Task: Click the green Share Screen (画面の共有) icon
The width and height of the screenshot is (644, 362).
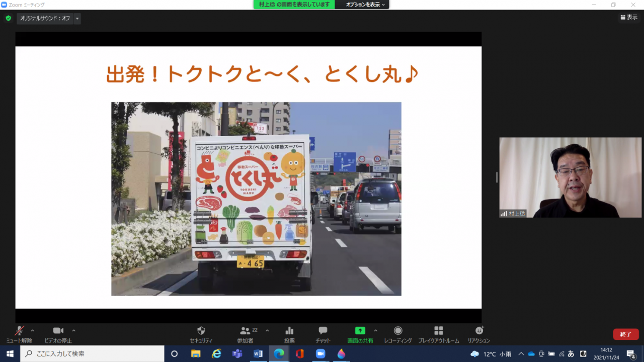Action: pos(360,331)
